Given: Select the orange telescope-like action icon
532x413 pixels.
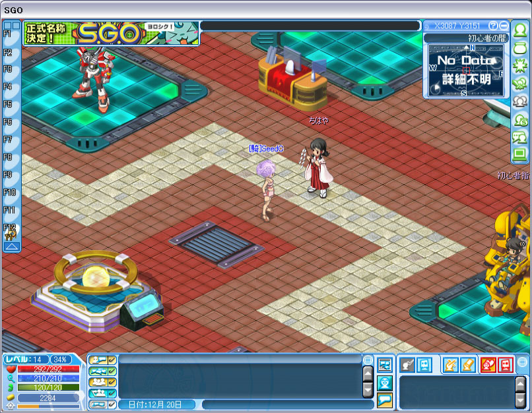Looking at the screenshot, I should (x=467, y=365).
